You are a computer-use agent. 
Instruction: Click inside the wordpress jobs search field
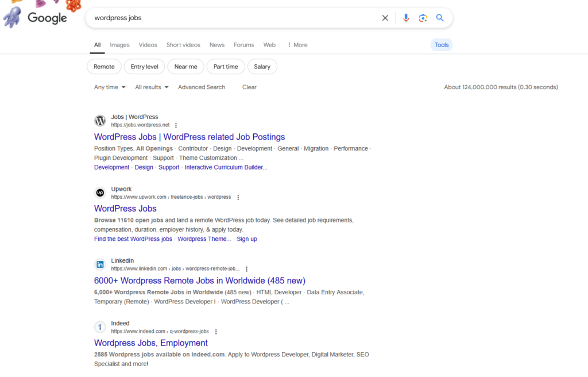230,18
